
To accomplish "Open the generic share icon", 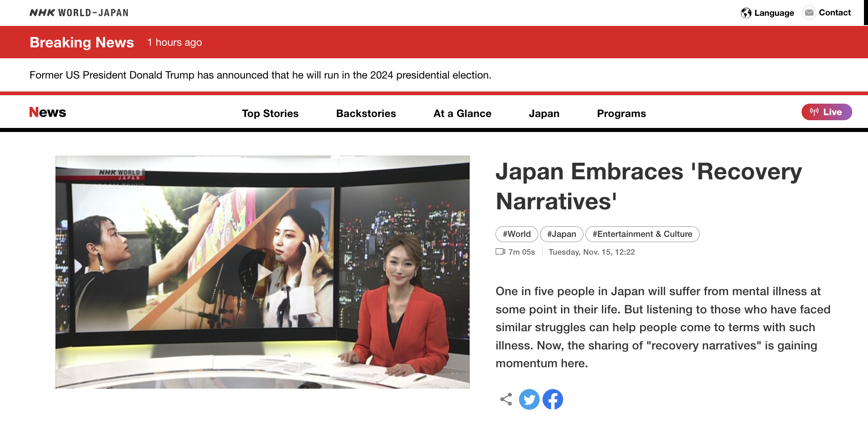I will [x=506, y=400].
